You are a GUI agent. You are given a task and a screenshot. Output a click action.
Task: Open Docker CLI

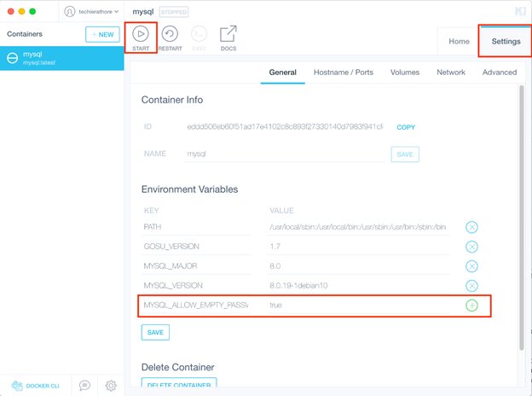tap(36, 386)
